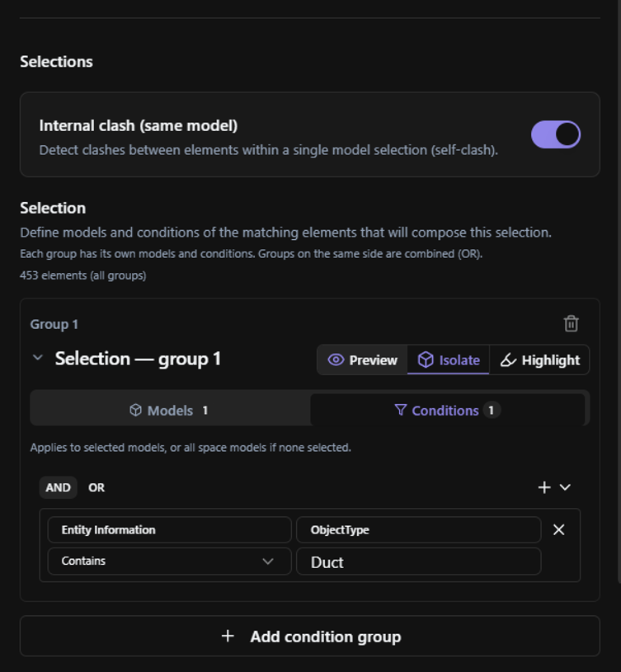This screenshot has width=621, height=672.
Task: Expand the add-condition options chevron
Action: click(x=565, y=487)
